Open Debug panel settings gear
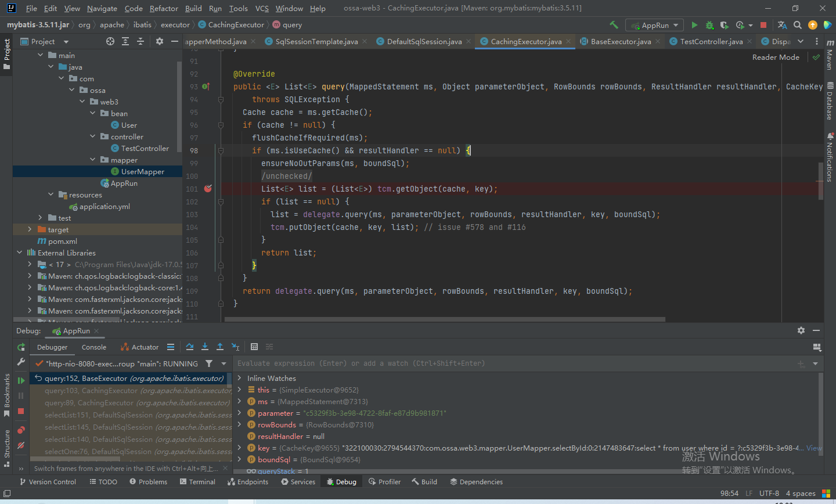 [x=801, y=330]
